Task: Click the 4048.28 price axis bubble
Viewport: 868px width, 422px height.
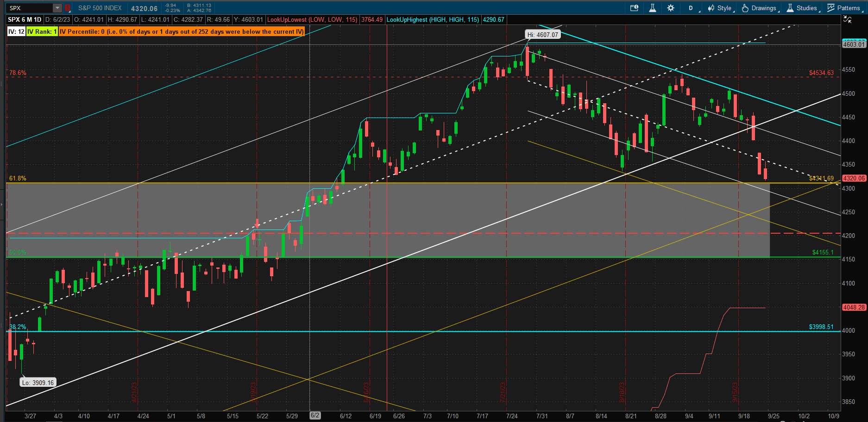Action: 854,307
